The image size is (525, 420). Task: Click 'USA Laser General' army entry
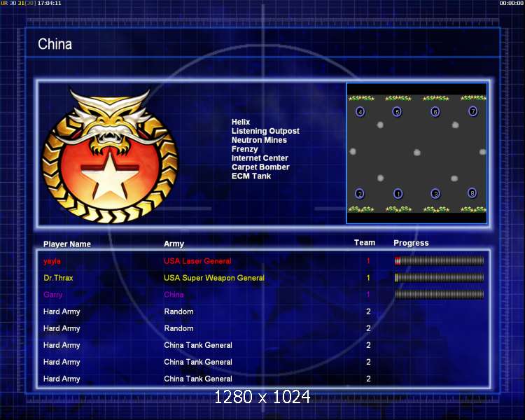pos(197,261)
